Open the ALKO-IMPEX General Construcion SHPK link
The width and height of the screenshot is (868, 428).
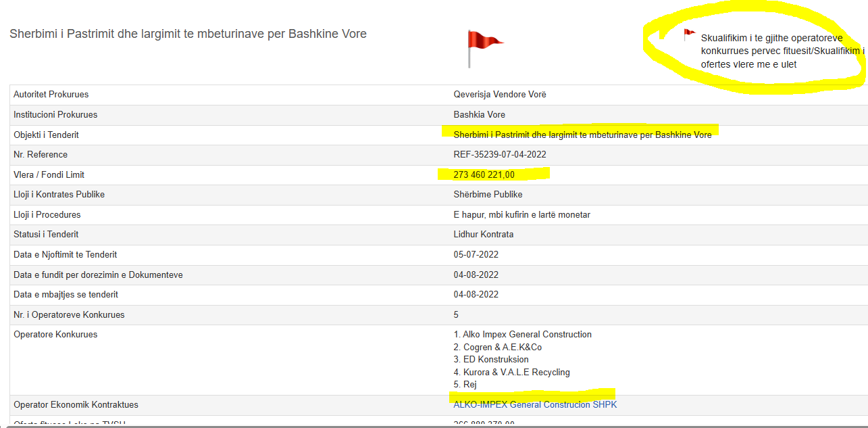(535, 405)
